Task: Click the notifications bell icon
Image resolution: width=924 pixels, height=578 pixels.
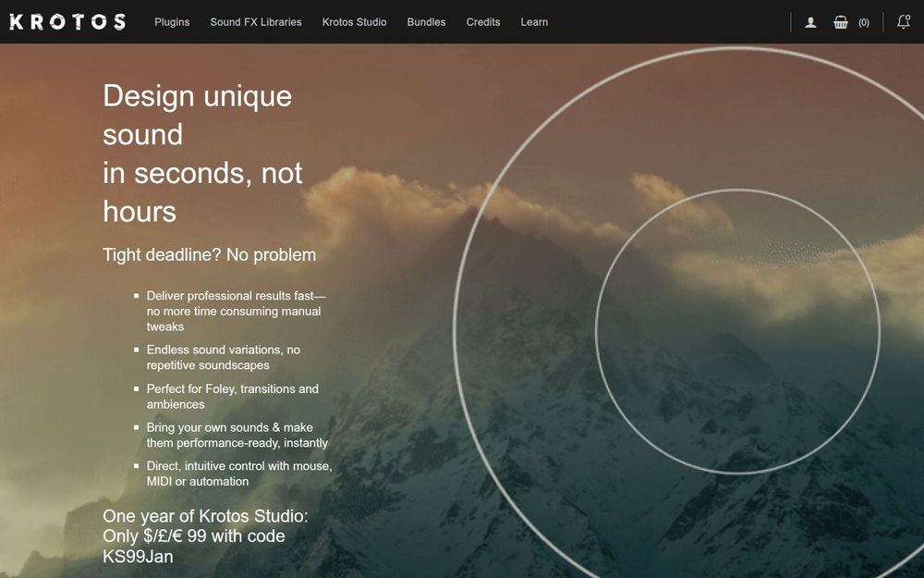Action: [x=904, y=22]
